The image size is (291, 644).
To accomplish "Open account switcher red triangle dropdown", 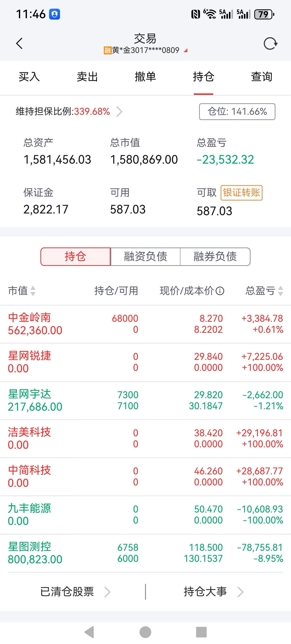I will click(185, 51).
